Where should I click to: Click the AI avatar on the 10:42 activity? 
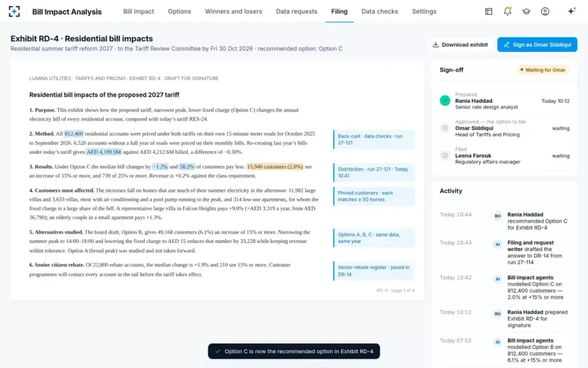(x=497, y=279)
